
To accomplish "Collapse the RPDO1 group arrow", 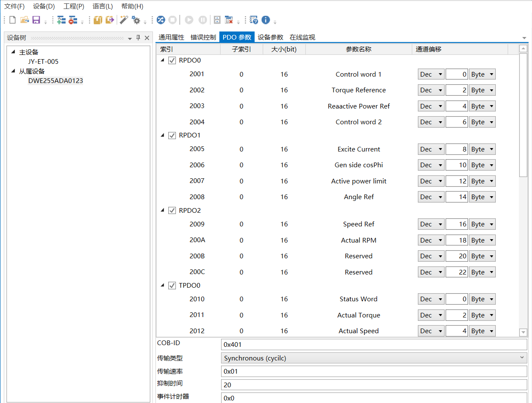I will (162, 135).
